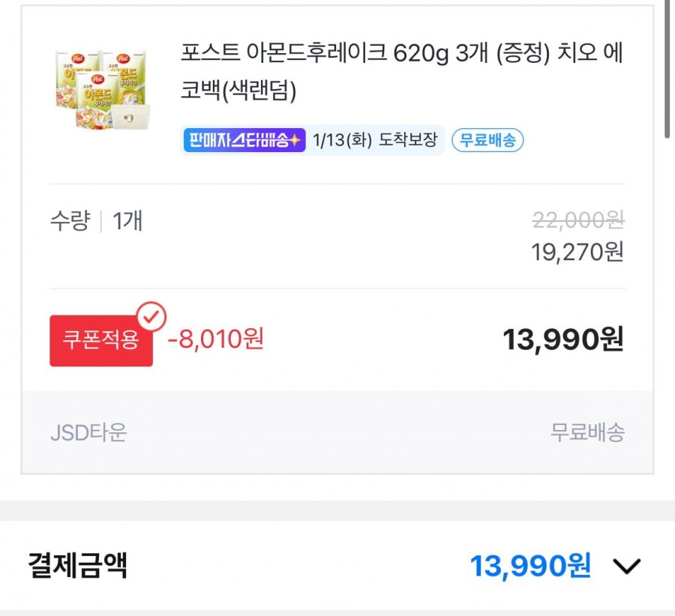Click the 19,270원 sale price
675x616 pixels.
pyautogui.click(x=577, y=252)
